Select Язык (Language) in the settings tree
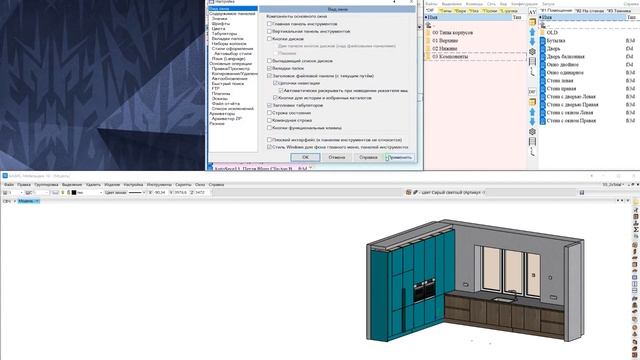 pos(229,59)
